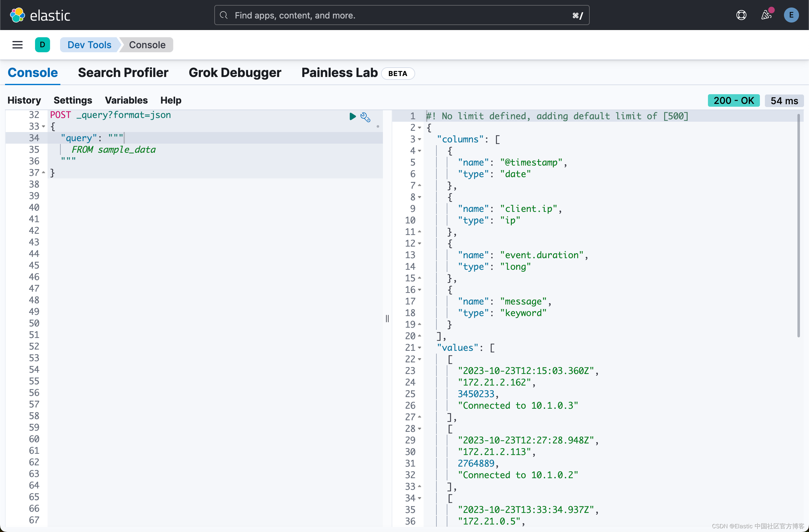
Task: Collapse the query block at line 33
Action: [x=43, y=126]
